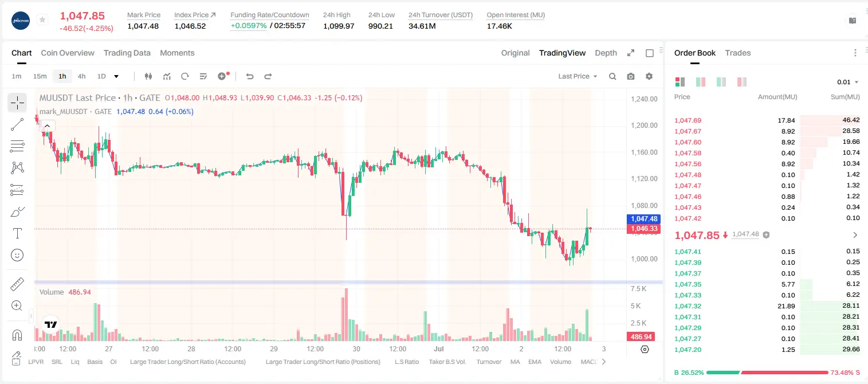Enable the magnet snapping mode
The width and height of the screenshot is (868, 384).
tap(17, 335)
